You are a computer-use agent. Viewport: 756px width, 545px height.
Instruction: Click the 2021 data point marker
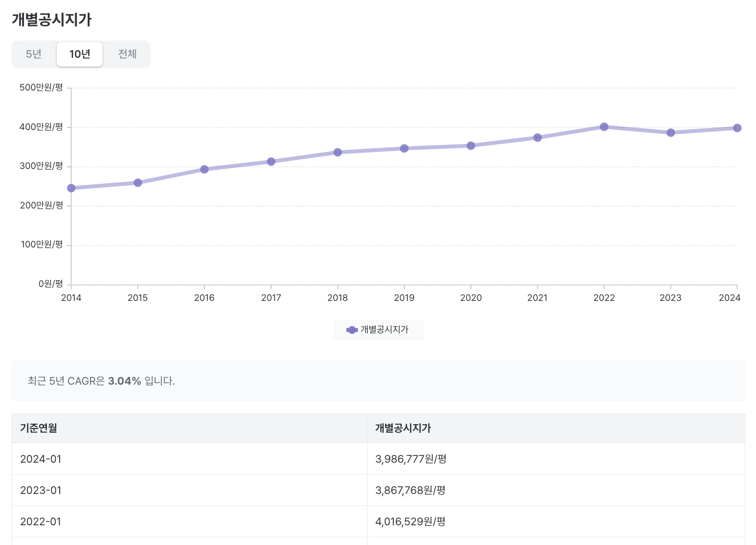[537, 138]
